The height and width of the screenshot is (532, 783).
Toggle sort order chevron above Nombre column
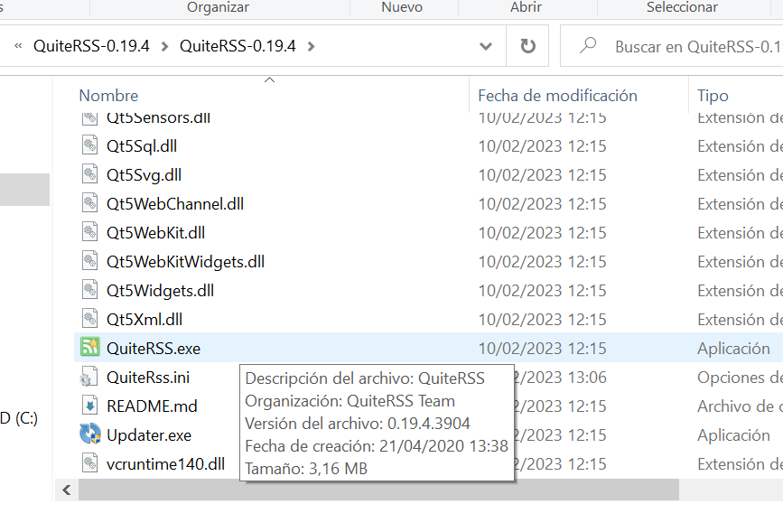[269, 79]
